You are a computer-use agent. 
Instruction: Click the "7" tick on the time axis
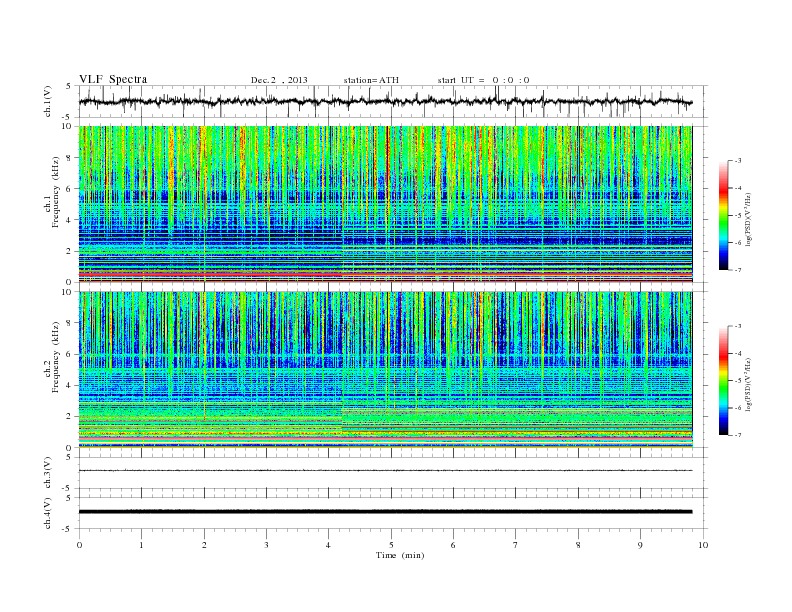(x=516, y=545)
